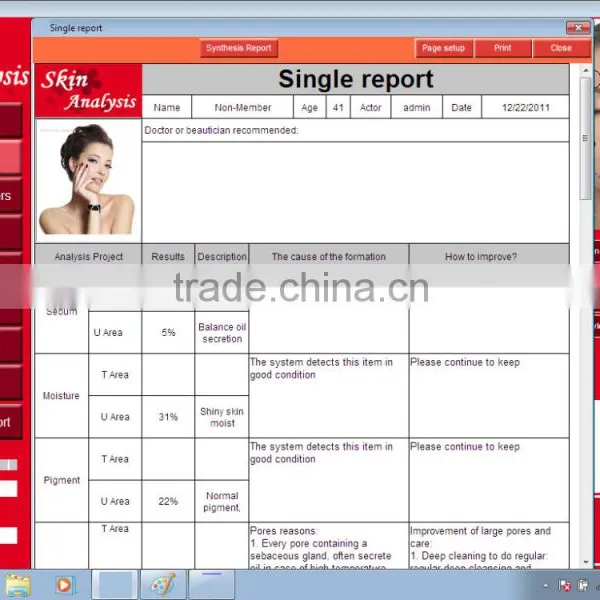Launch Windows Media Player from taskbar
This screenshot has width=600, height=600.
[x=65, y=585]
